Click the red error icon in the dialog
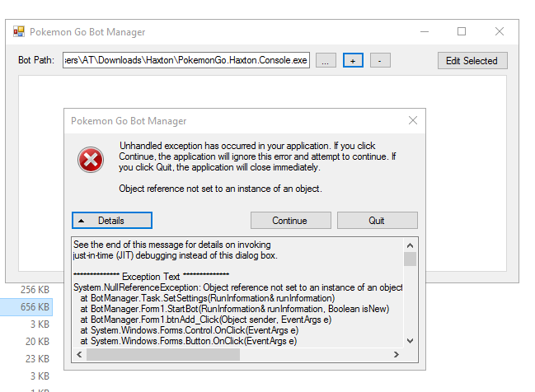The height and width of the screenshot is (392, 535). coord(91,160)
